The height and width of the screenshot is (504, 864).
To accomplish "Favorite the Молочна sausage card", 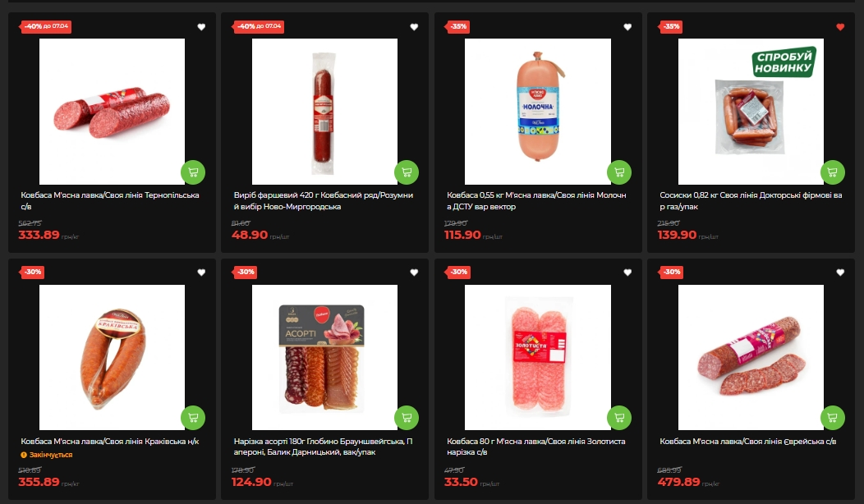I will (627, 27).
